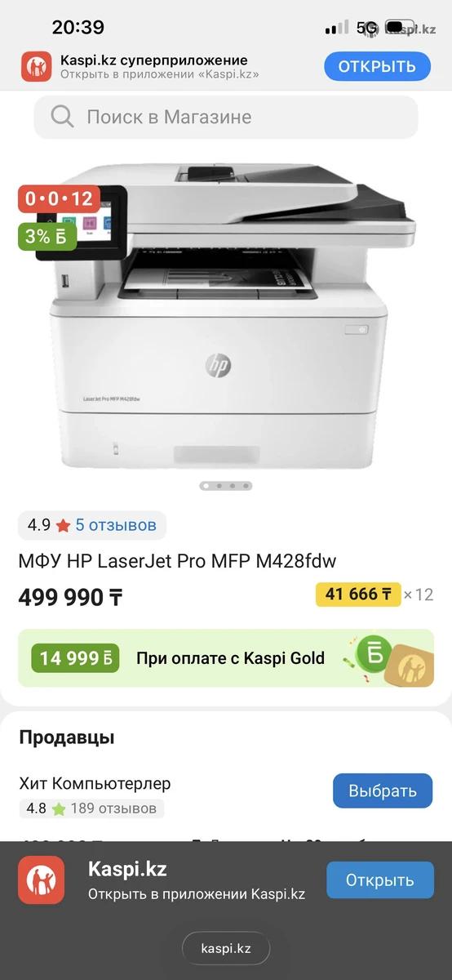Tap the green seller rating star
The width and height of the screenshot is (452, 980).
click(59, 808)
